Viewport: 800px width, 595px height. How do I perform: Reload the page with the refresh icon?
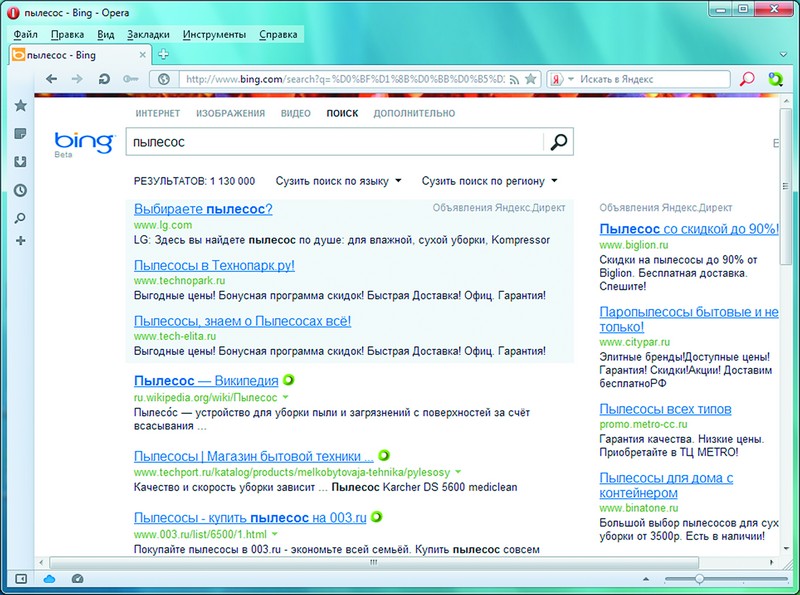pos(104,79)
